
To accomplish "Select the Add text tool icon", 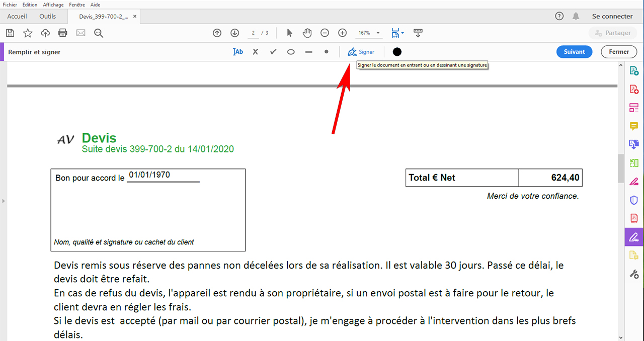I will (238, 52).
